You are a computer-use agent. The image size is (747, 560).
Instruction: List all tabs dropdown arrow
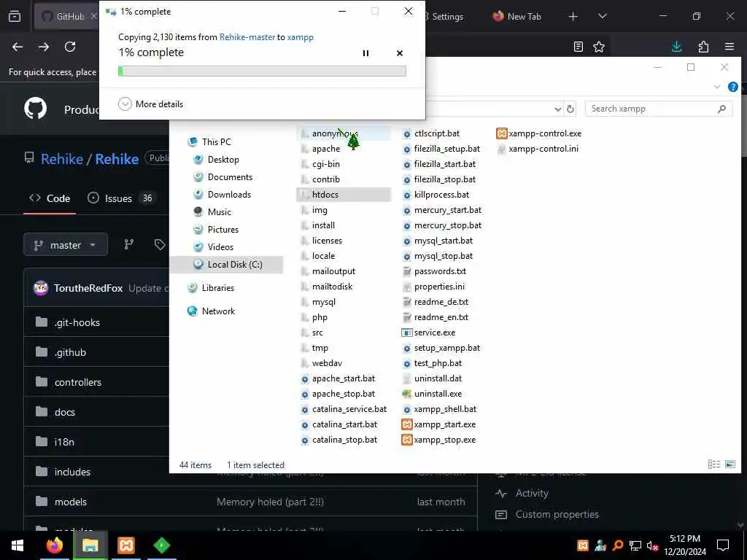602,17
